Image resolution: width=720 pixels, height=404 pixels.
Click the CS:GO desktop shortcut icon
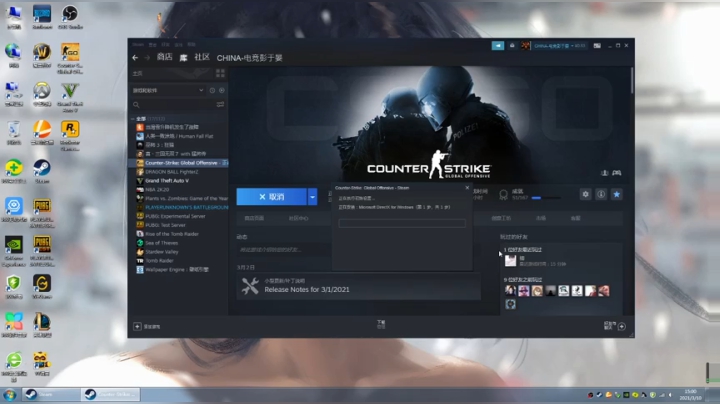tap(70, 58)
